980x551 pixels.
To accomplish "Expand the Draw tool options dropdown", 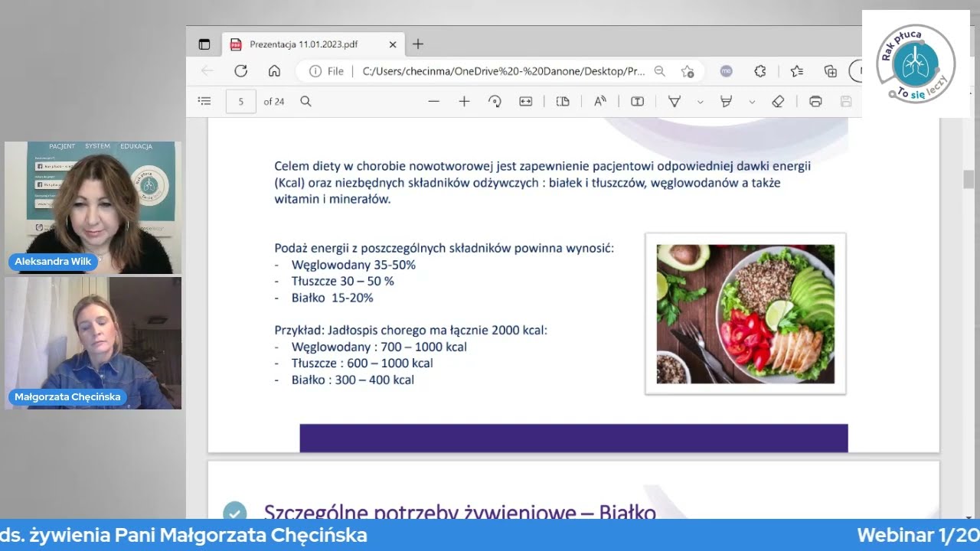I will click(x=700, y=101).
